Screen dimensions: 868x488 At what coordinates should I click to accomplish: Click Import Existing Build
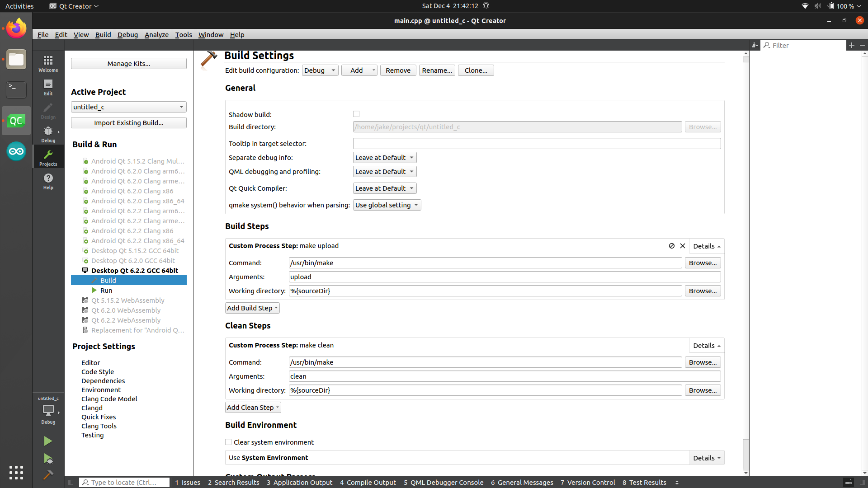(128, 122)
